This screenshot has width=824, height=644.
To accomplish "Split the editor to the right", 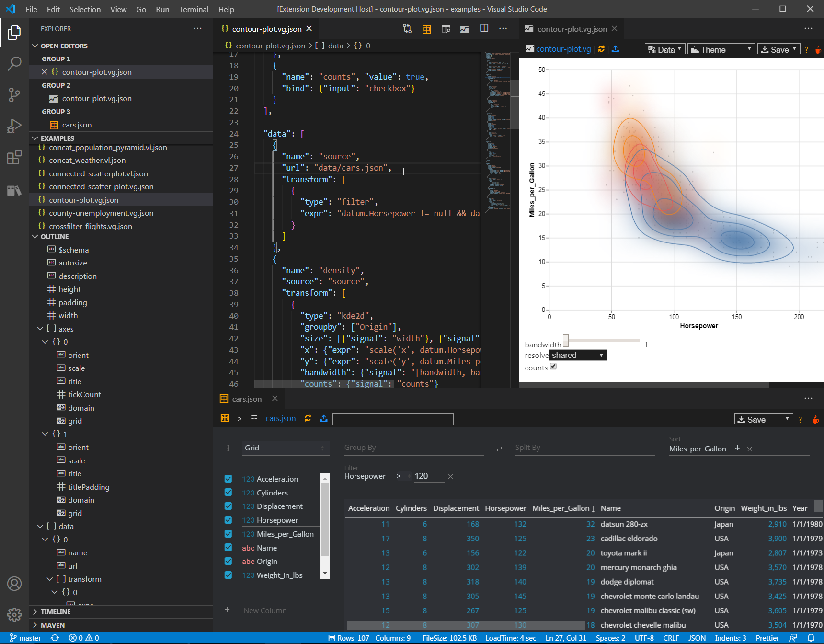I will pos(484,29).
